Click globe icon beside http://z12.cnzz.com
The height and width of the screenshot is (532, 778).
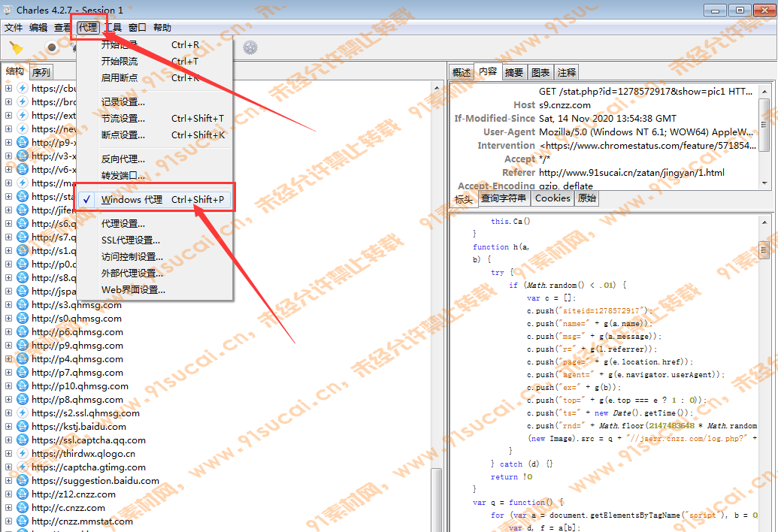[x=23, y=494]
